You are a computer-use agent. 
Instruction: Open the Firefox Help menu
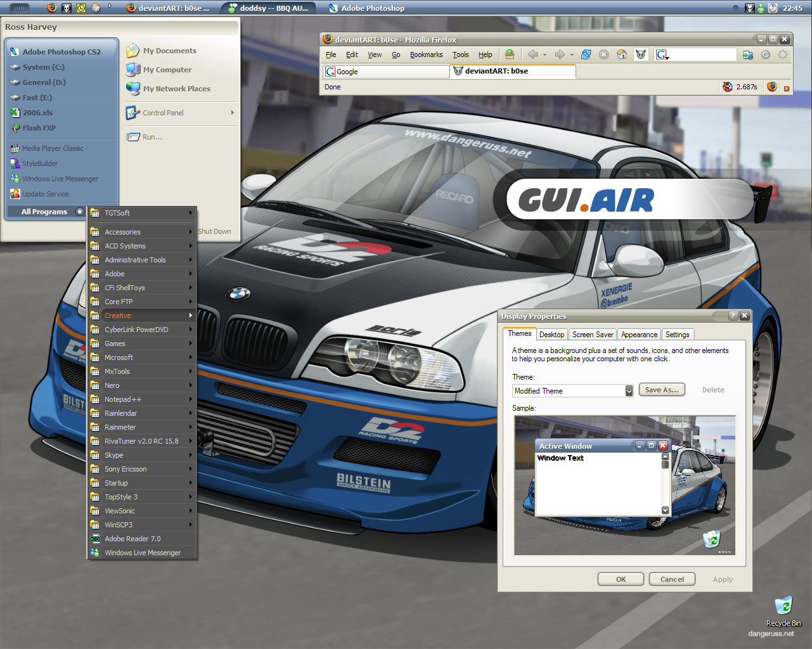(486, 55)
